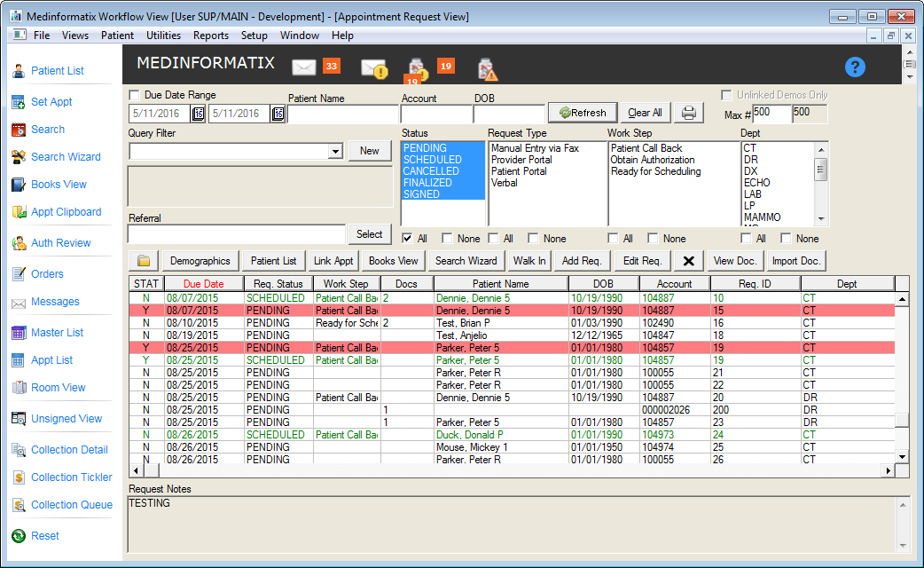Open the Patient List sidebar icon

pos(19,71)
